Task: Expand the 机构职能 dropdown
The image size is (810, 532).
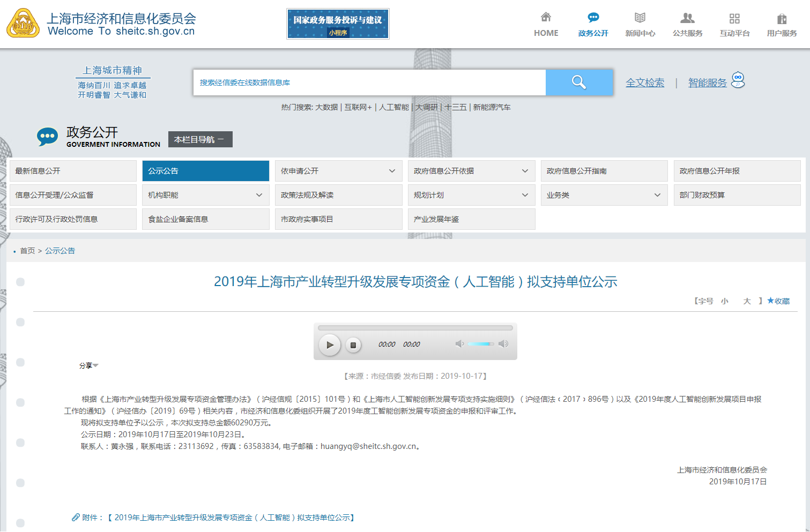Action: point(259,195)
